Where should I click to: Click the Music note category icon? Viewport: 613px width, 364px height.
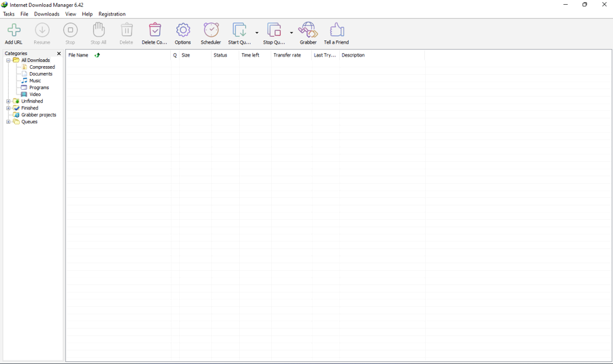coord(25,80)
